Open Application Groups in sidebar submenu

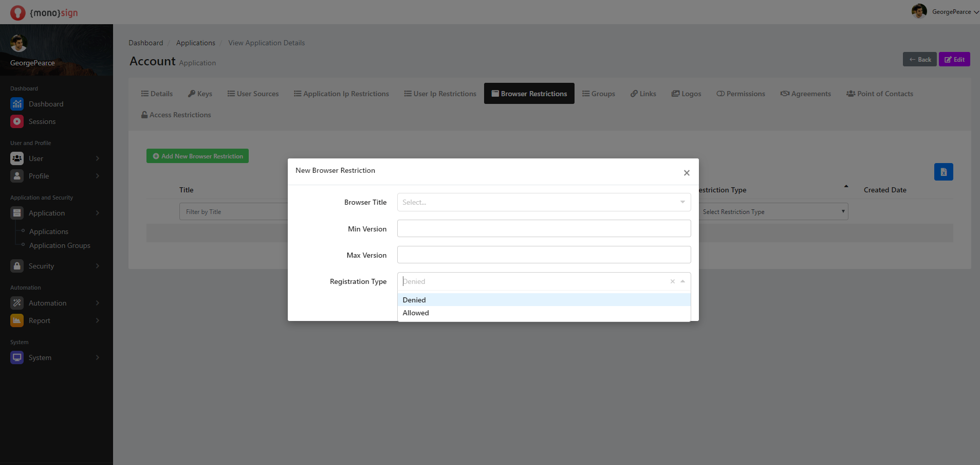tap(60, 245)
